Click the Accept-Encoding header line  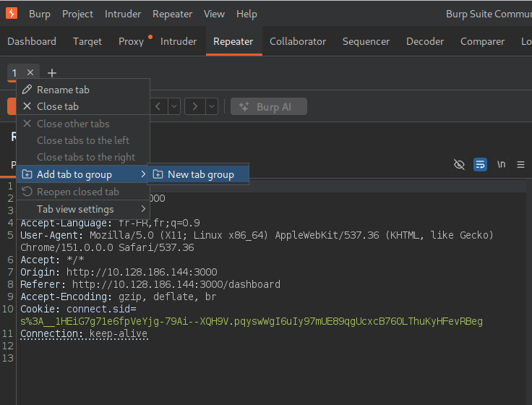[118, 297]
